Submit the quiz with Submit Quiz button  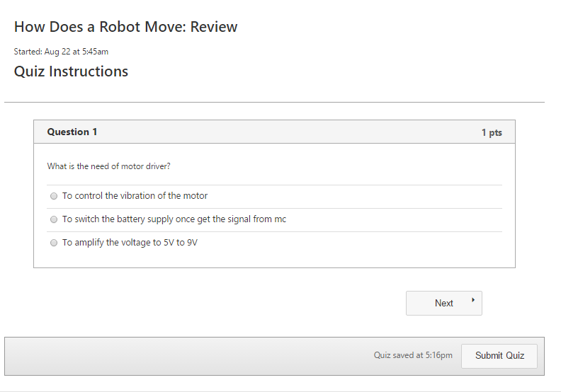499,356
